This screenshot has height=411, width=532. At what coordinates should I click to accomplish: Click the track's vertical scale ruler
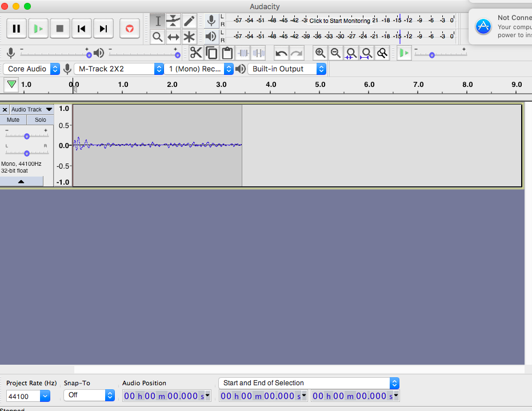click(x=63, y=145)
